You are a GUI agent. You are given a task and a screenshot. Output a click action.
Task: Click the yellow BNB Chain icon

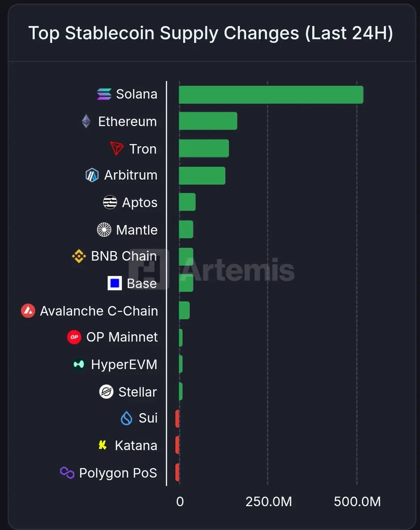[79, 256]
